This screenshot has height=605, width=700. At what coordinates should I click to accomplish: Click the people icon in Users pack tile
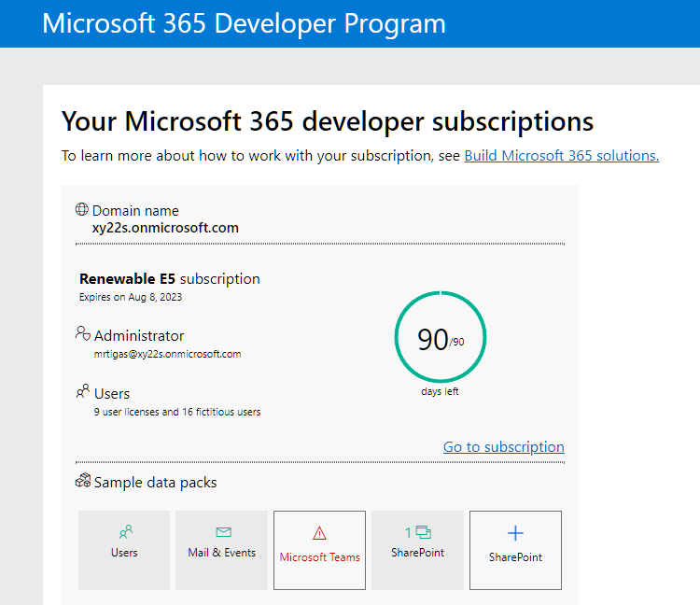[126, 531]
